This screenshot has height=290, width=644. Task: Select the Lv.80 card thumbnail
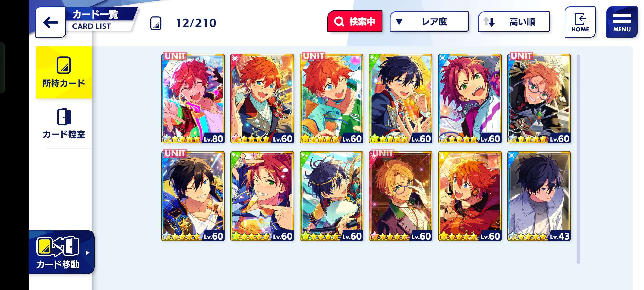[x=193, y=99]
